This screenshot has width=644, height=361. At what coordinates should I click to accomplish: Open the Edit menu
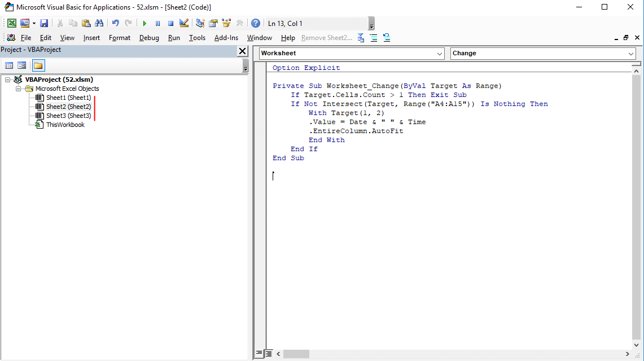[46, 38]
